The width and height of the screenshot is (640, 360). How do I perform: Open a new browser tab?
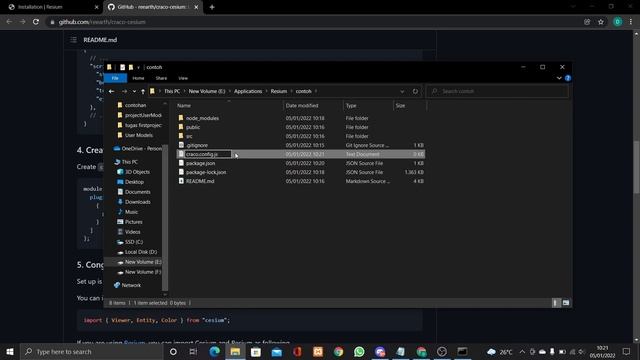[212, 7]
